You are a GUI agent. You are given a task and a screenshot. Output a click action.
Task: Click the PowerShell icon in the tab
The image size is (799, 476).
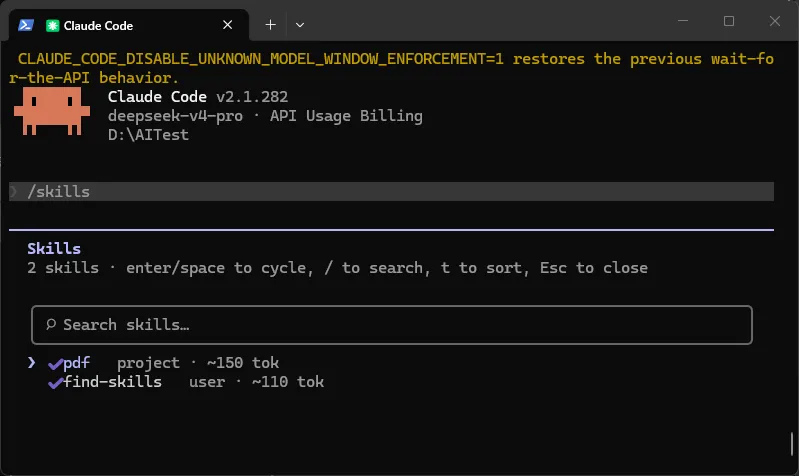[x=25, y=25]
